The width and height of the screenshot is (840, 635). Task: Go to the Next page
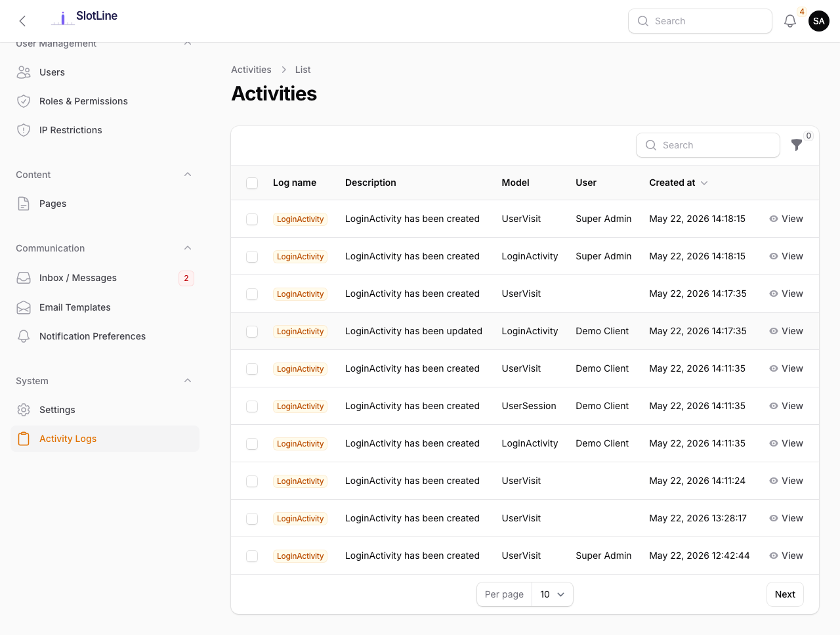point(785,594)
